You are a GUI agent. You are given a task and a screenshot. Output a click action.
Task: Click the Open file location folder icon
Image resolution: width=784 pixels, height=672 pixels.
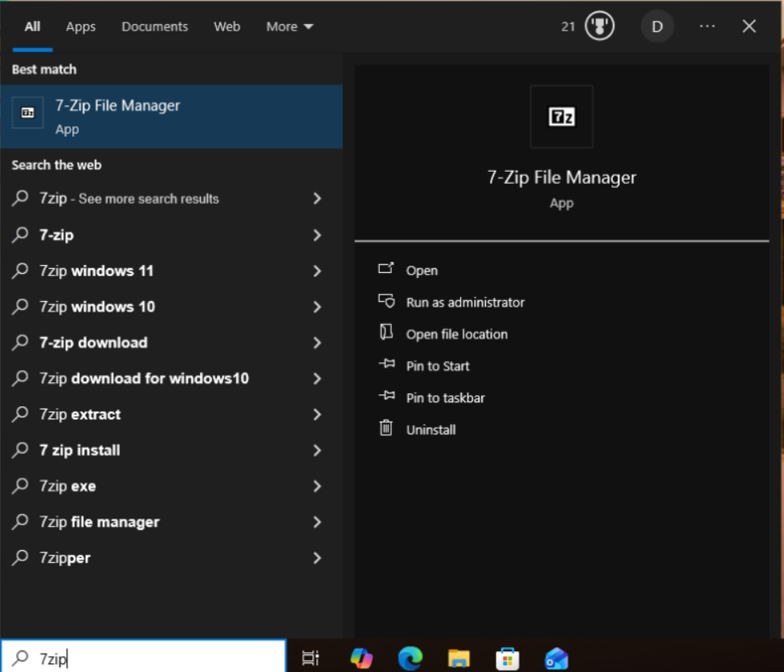pos(386,332)
